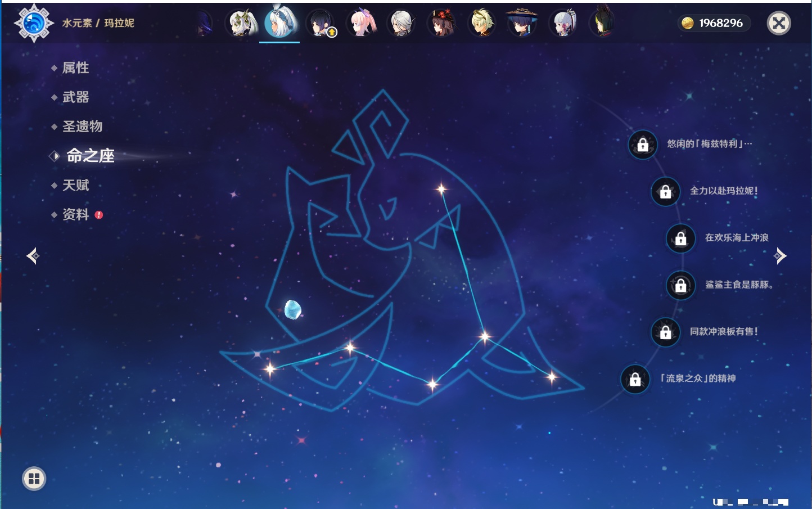Open the 武器 weapon tab

pos(75,97)
